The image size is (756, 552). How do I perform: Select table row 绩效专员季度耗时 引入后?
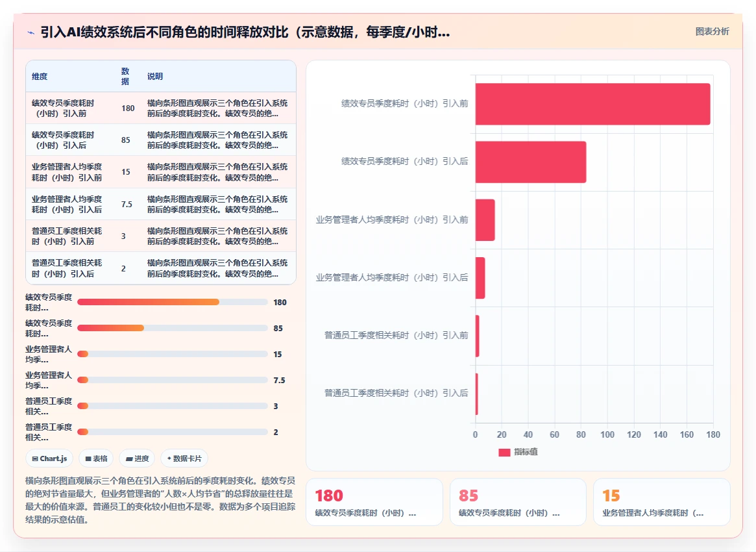pyautogui.click(x=160, y=140)
